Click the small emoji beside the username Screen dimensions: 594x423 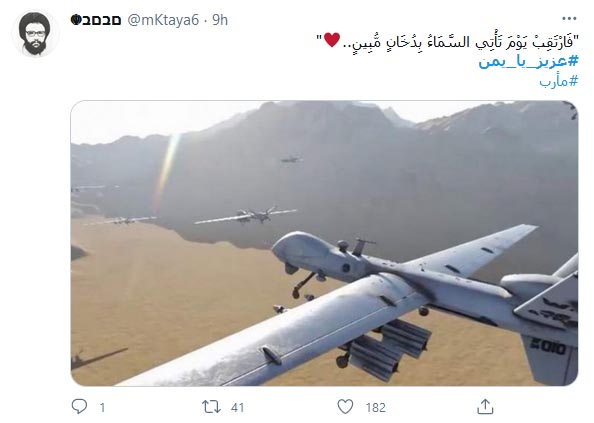[76, 20]
